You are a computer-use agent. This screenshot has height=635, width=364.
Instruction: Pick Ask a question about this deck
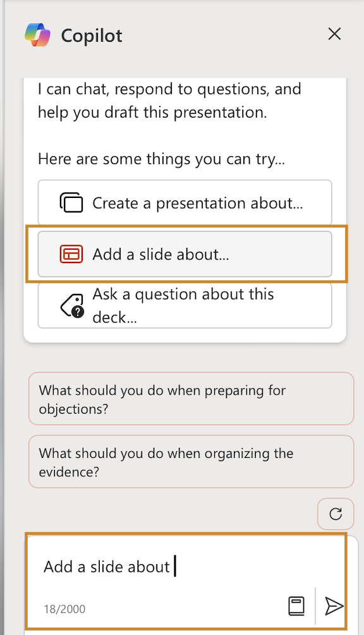click(x=185, y=305)
